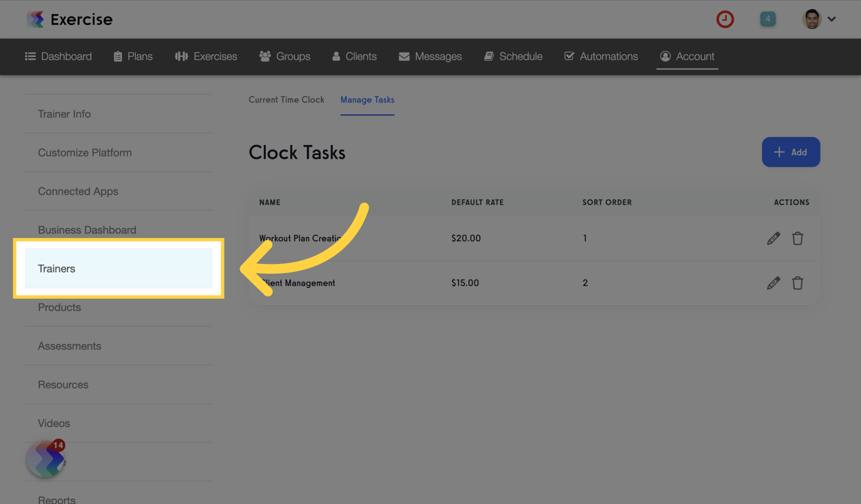Edit the Workout Plan Creation task
Image resolution: width=861 pixels, height=504 pixels.
(x=774, y=238)
